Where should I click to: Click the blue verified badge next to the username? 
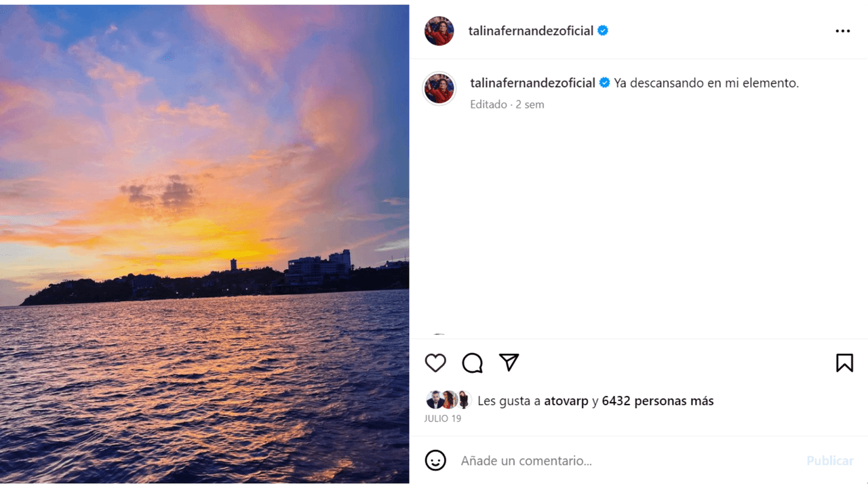(x=602, y=30)
